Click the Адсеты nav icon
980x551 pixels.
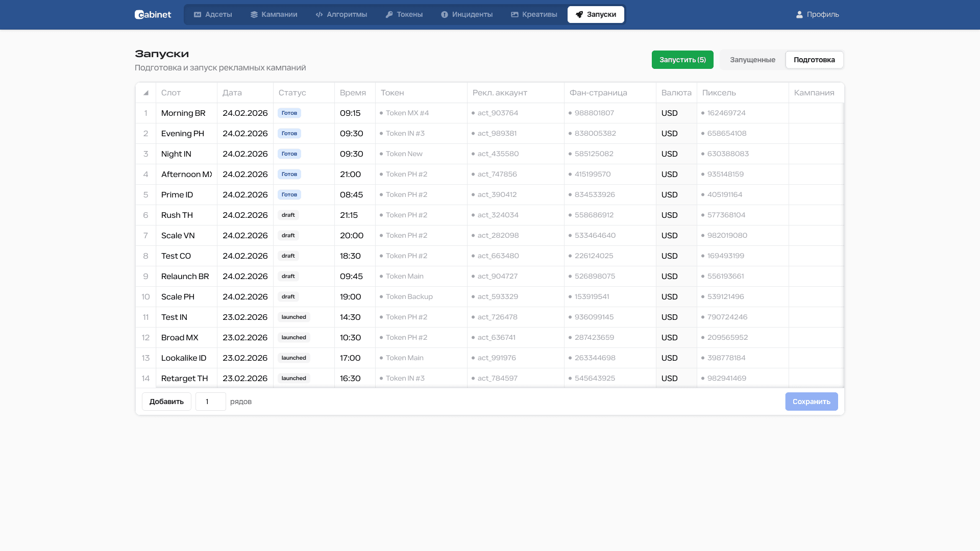(198, 15)
